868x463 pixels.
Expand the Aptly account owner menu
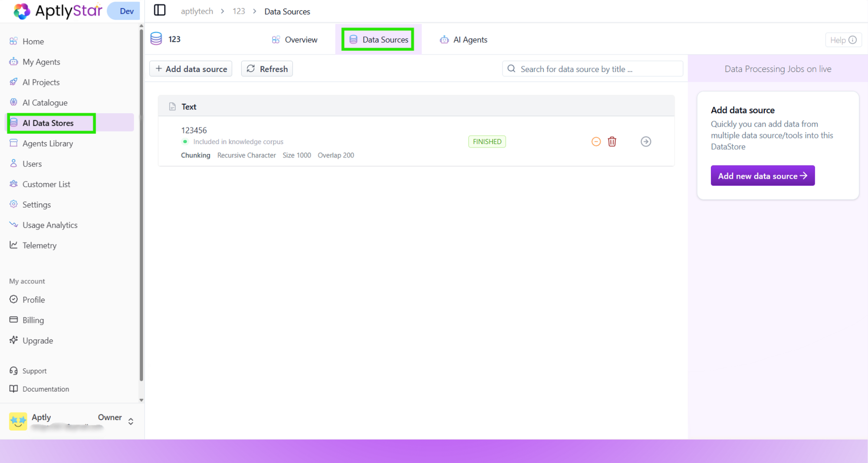(130, 420)
